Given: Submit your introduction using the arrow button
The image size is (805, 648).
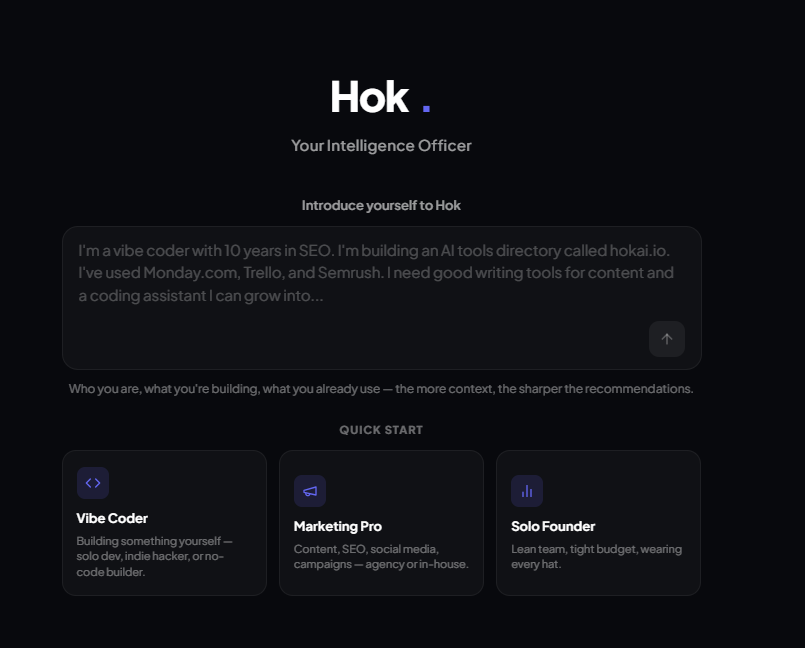Looking at the screenshot, I should click(667, 339).
